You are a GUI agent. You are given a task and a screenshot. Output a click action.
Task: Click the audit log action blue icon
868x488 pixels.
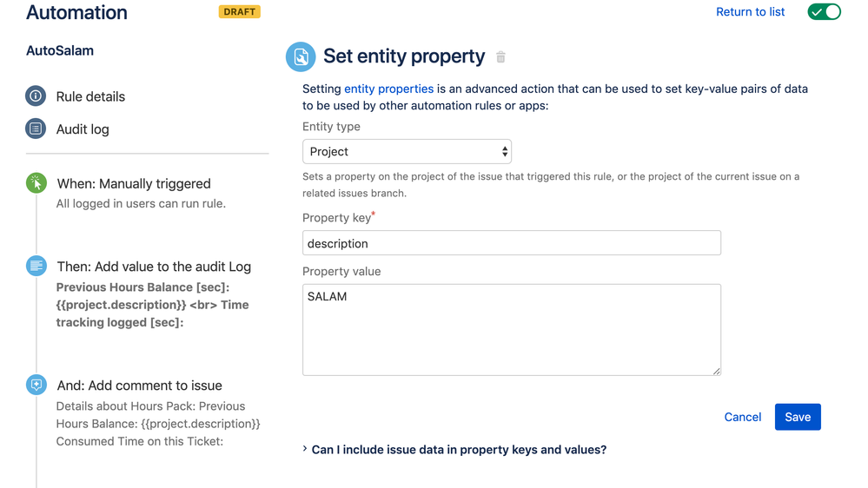[36, 266]
